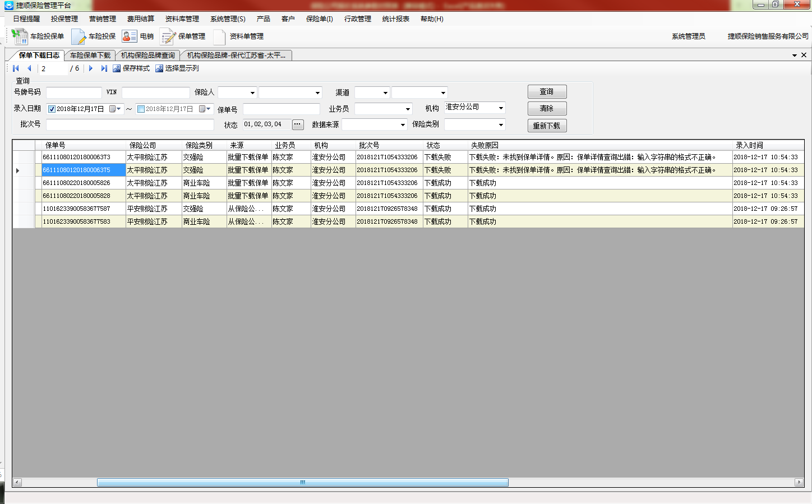Click the 清除 button
This screenshot has height=504, width=812.
tap(547, 108)
